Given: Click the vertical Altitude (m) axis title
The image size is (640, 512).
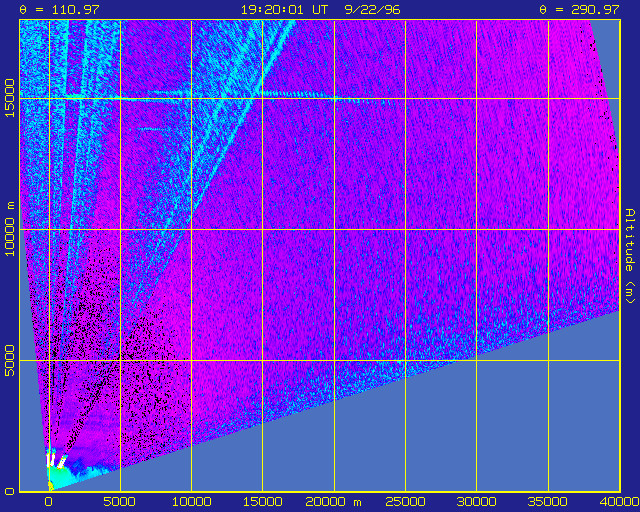Looking at the screenshot, I should point(631,256).
